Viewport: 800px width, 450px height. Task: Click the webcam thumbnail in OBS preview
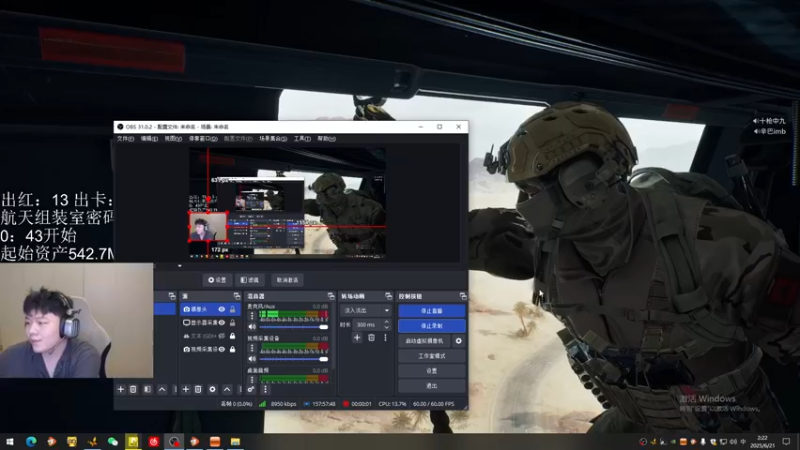(208, 226)
